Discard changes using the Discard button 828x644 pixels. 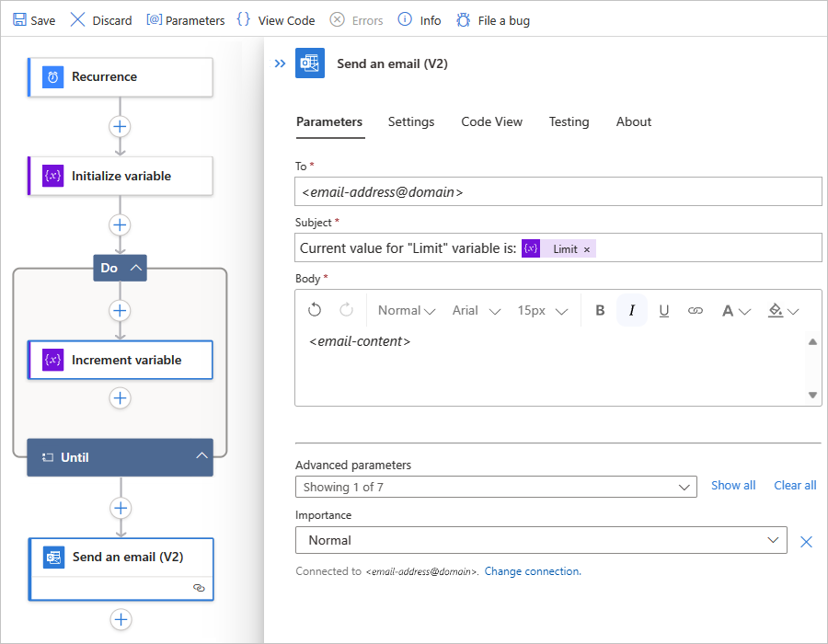point(101,20)
